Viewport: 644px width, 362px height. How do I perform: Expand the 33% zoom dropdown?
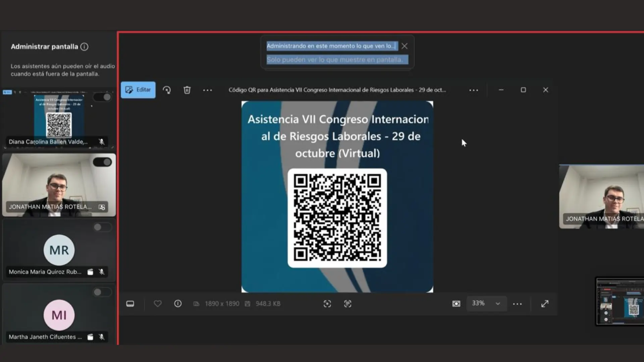point(498,304)
